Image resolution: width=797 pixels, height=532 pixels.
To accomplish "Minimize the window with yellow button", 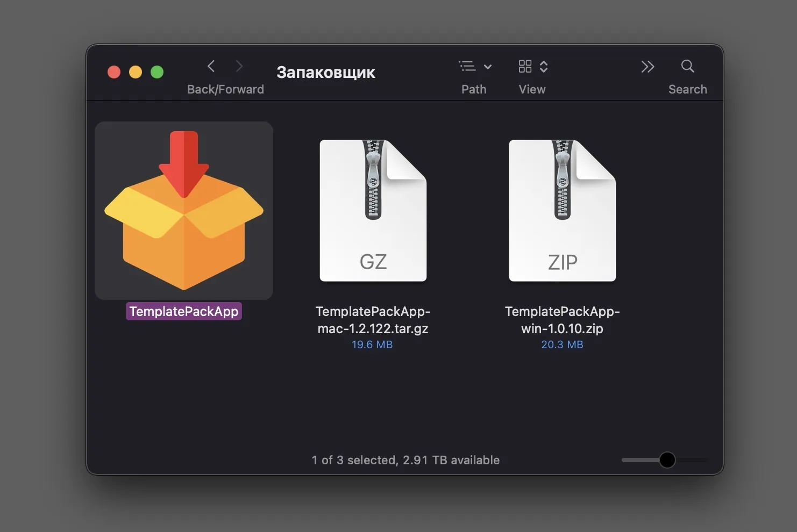I will pos(136,72).
